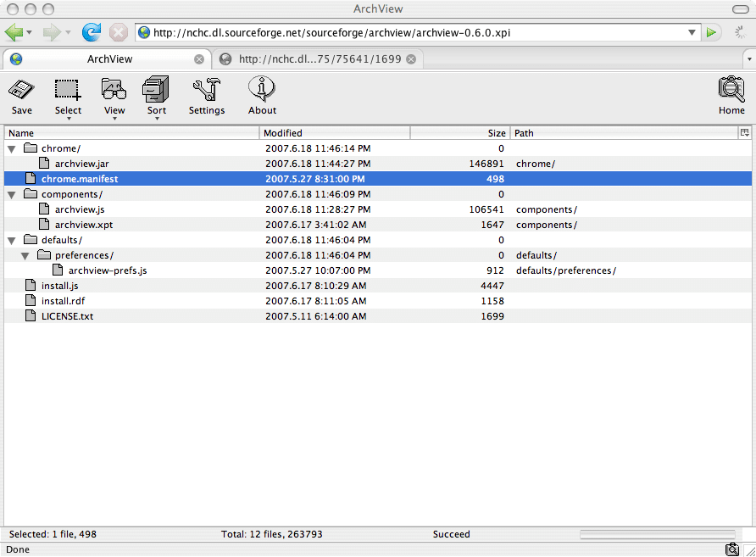Click the About info bubble icon
The height and width of the screenshot is (557, 756).
coord(262,89)
